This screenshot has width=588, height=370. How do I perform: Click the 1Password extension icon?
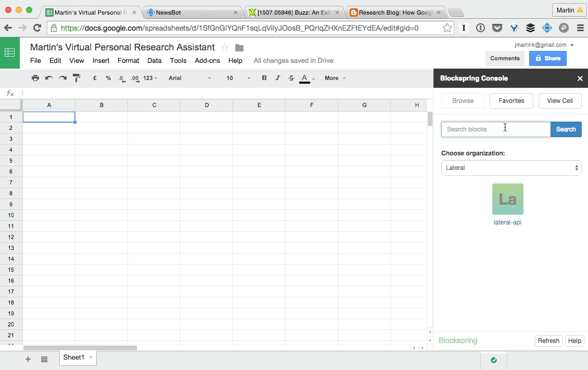[480, 28]
